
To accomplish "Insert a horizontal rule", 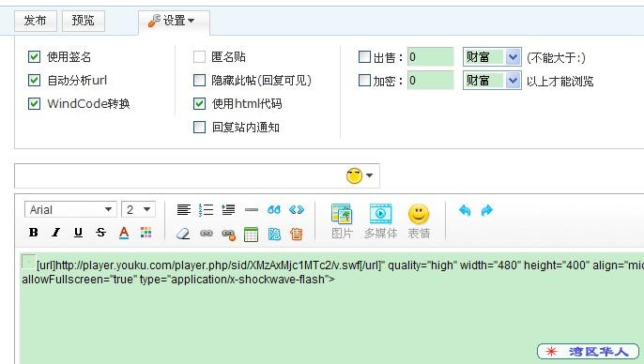I will (x=252, y=210).
